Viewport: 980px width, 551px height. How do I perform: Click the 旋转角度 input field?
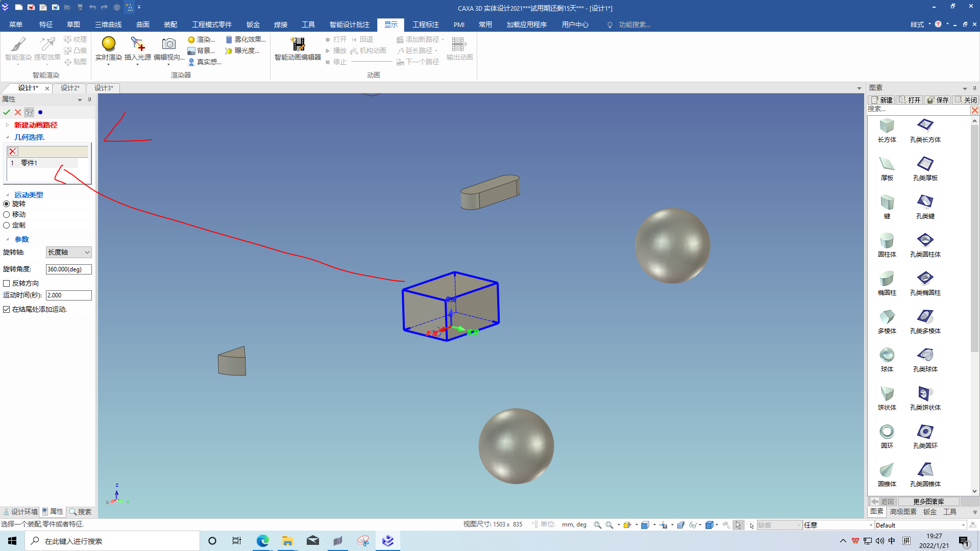[x=68, y=269]
